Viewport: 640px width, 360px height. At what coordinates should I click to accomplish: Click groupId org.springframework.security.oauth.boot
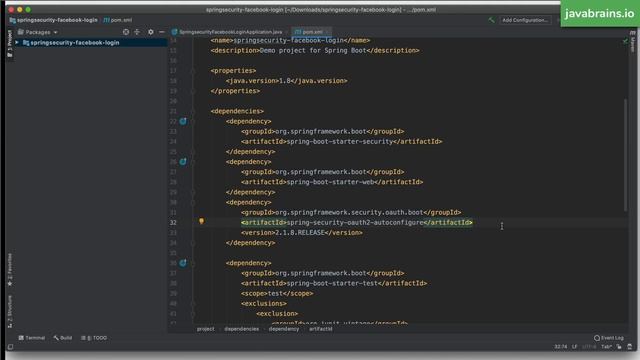[x=349, y=213]
